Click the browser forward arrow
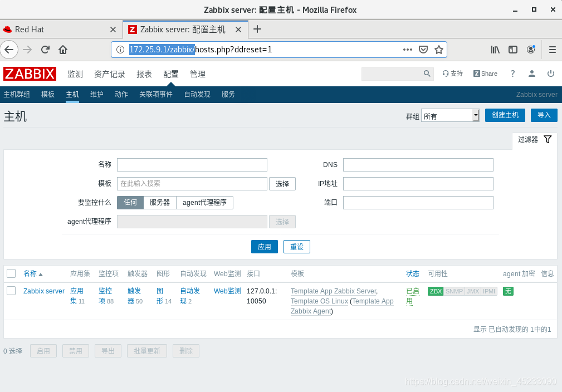 27,50
